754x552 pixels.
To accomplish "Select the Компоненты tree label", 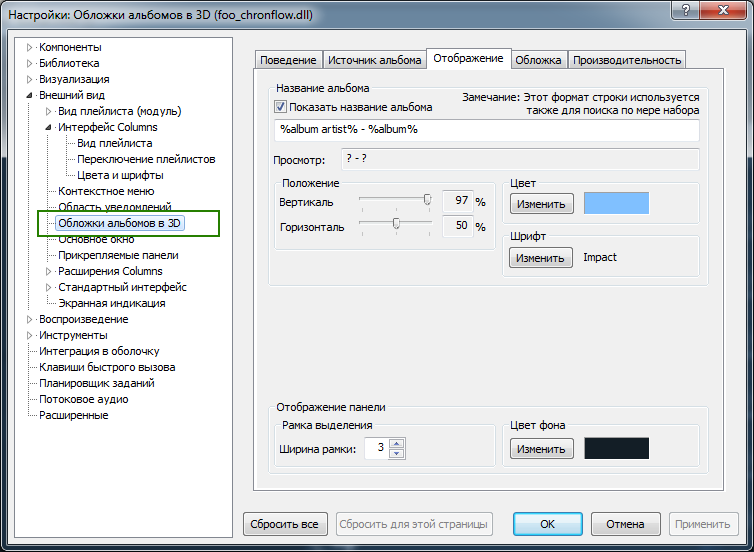I will pos(70,48).
